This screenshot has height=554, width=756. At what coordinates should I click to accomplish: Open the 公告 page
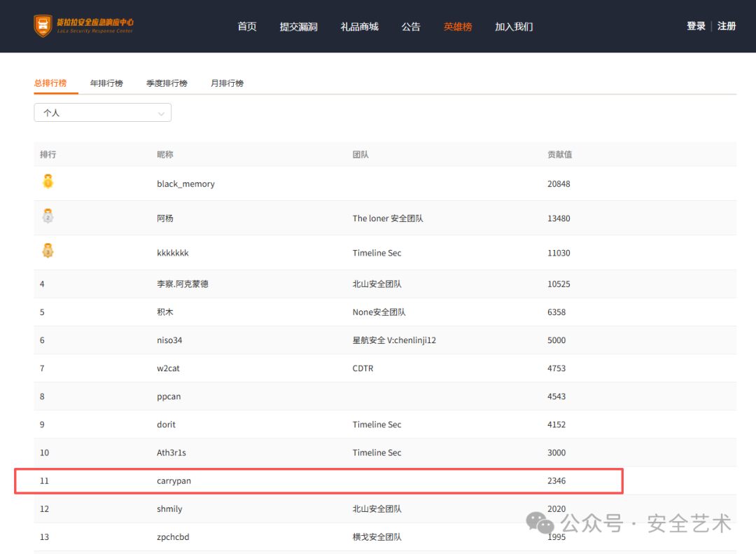(411, 27)
